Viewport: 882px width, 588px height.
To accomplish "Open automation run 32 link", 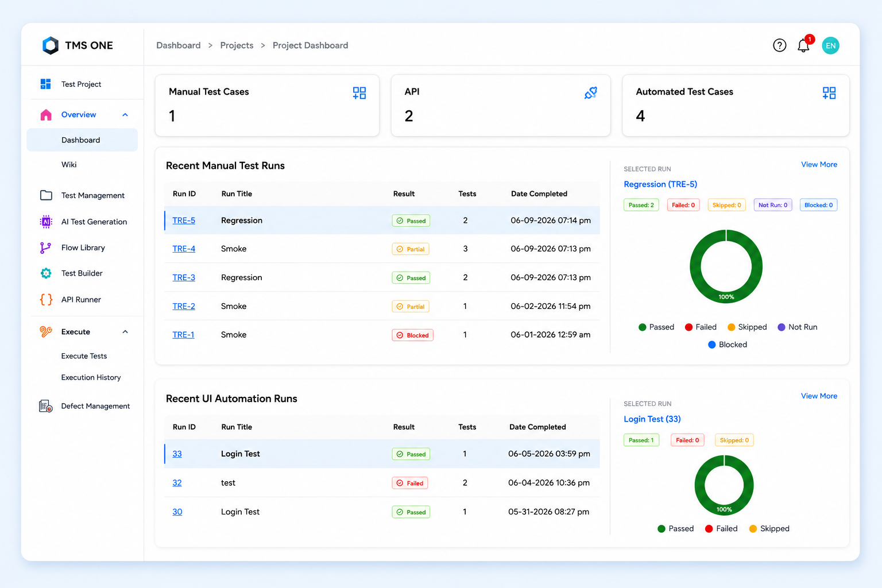I will point(177,483).
